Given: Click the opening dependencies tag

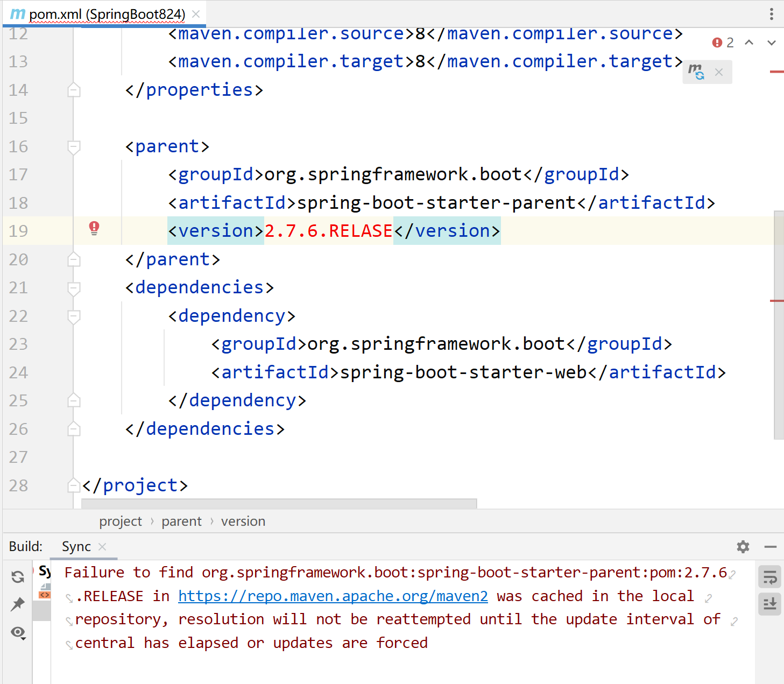Looking at the screenshot, I should [x=199, y=287].
